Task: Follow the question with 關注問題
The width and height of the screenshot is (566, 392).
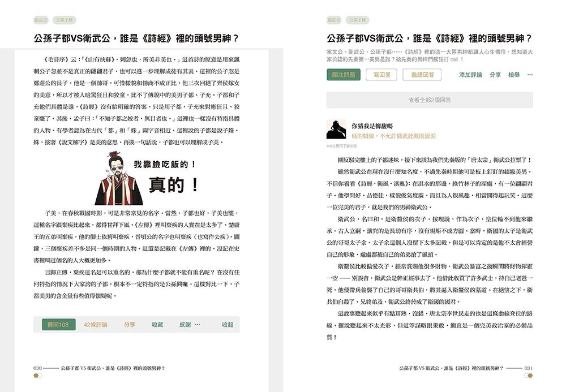Action: pyautogui.click(x=344, y=75)
